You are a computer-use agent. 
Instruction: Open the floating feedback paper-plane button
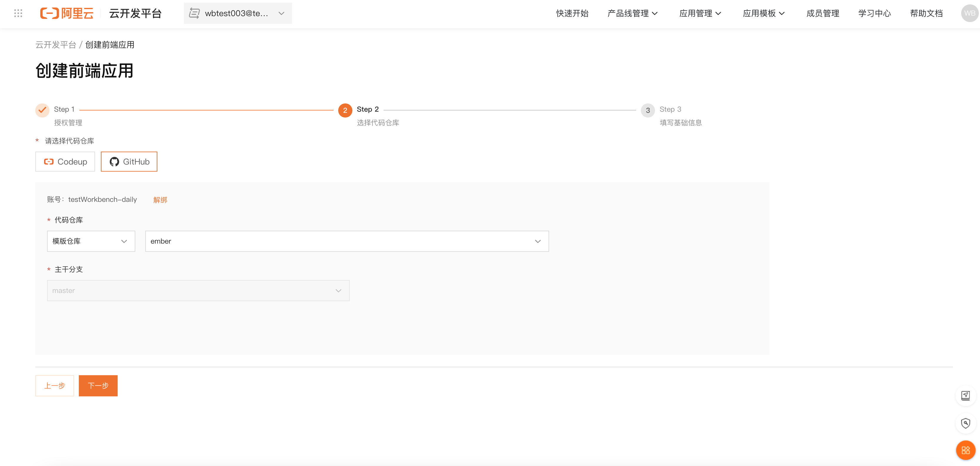coord(966,395)
